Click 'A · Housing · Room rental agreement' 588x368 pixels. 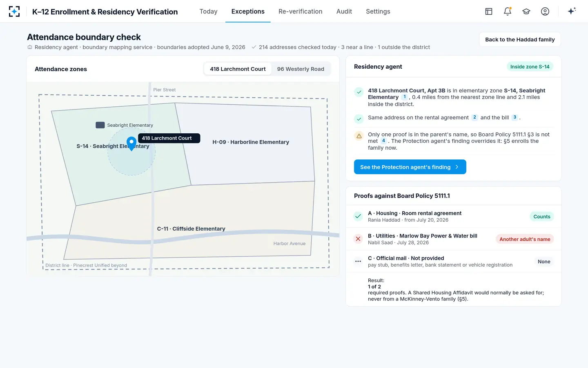click(414, 213)
